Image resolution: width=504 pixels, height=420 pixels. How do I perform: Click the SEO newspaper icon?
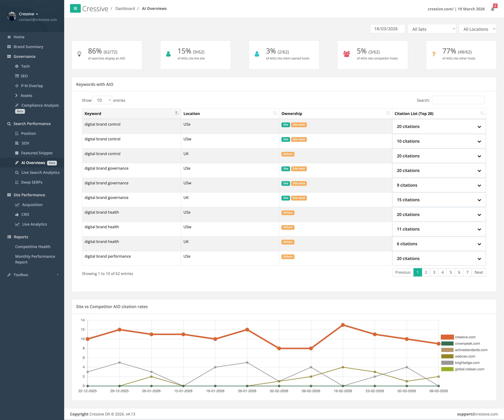pyautogui.click(x=17, y=76)
